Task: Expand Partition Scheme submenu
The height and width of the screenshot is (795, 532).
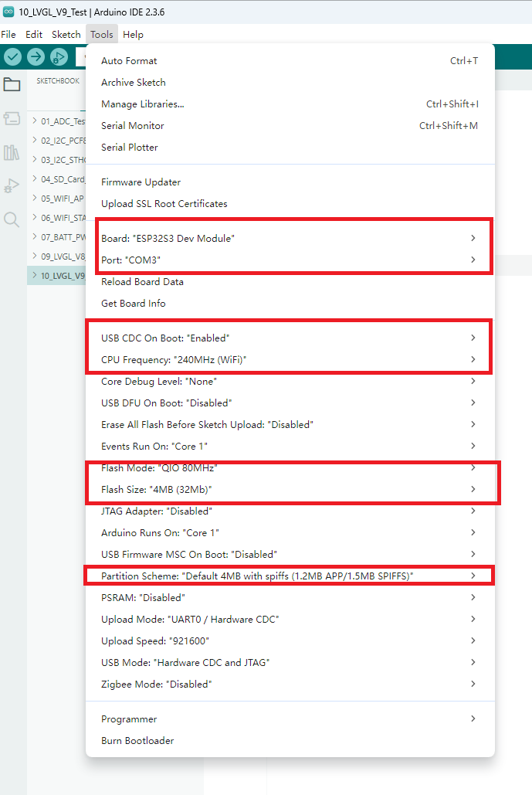Action: point(290,576)
